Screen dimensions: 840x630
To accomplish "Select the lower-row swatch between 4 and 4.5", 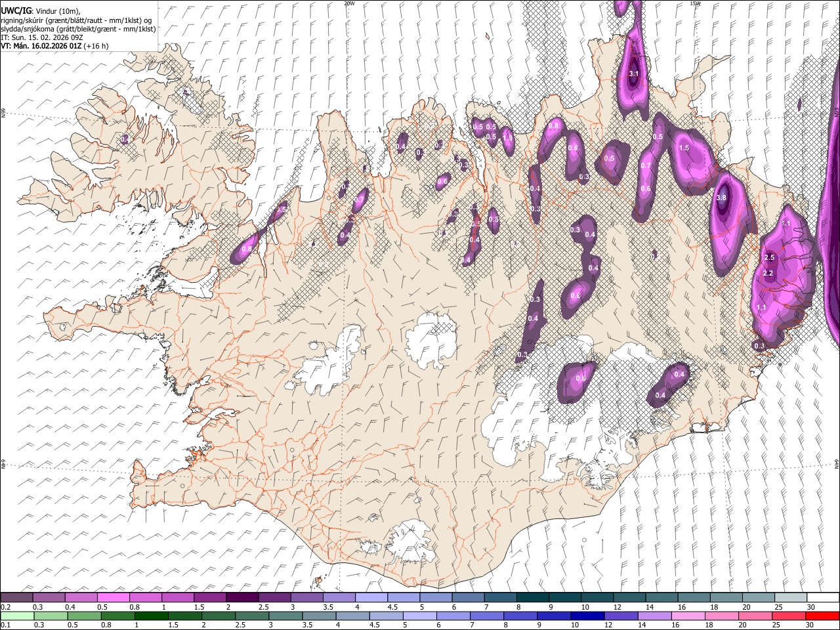I will click(354, 616).
